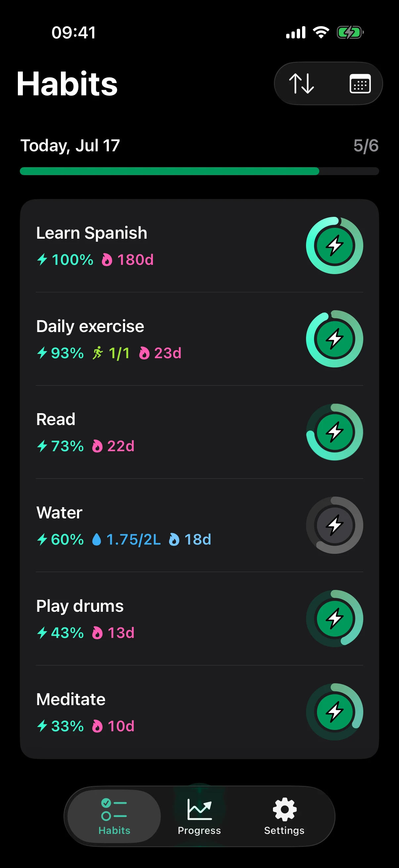This screenshot has width=399, height=868.
Task: Select the Habits tab
Action: 114,816
